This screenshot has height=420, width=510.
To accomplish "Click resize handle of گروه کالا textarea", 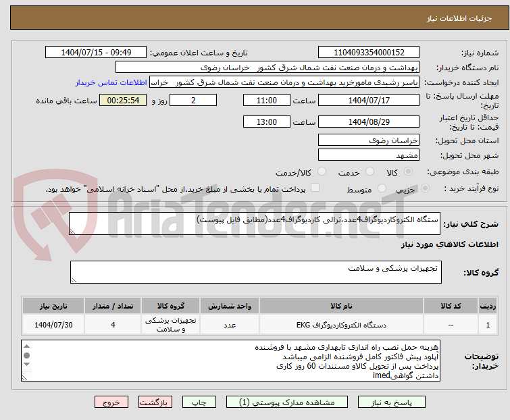I will 74,280.
